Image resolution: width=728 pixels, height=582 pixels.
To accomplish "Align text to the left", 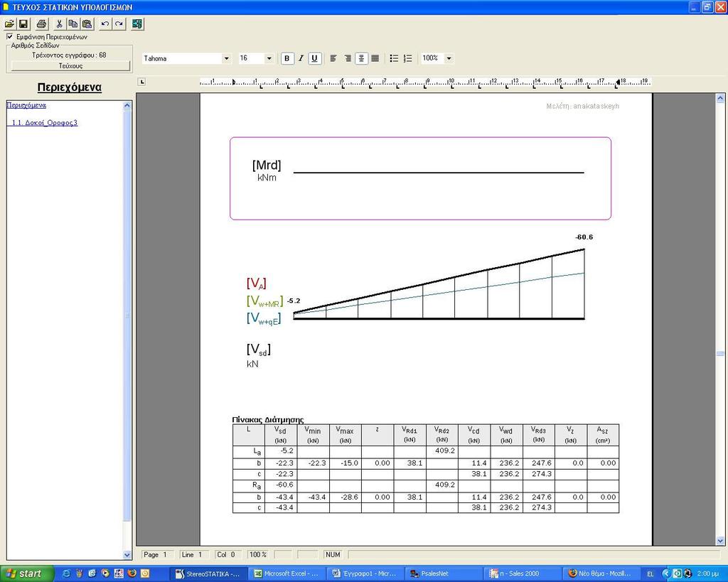I will pyautogui.click(x=333, y=58).
